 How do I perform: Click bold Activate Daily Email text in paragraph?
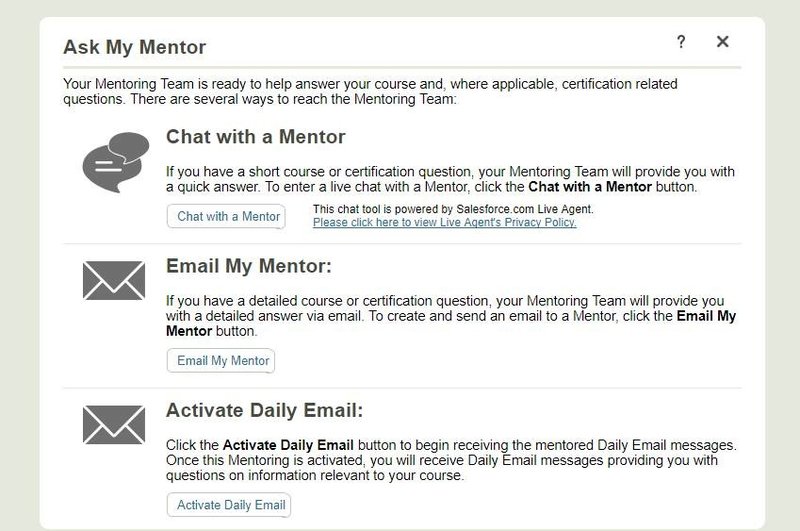coord(288,445)
